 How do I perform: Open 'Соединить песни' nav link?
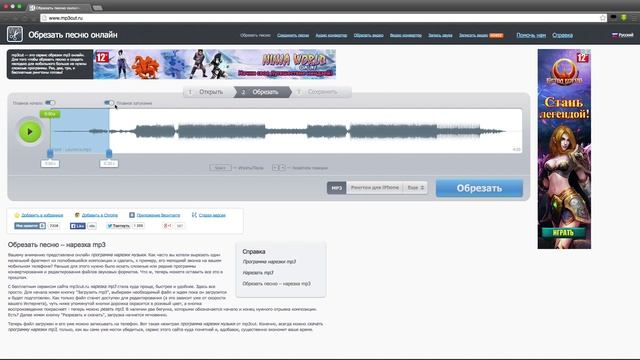coord(293,36)
